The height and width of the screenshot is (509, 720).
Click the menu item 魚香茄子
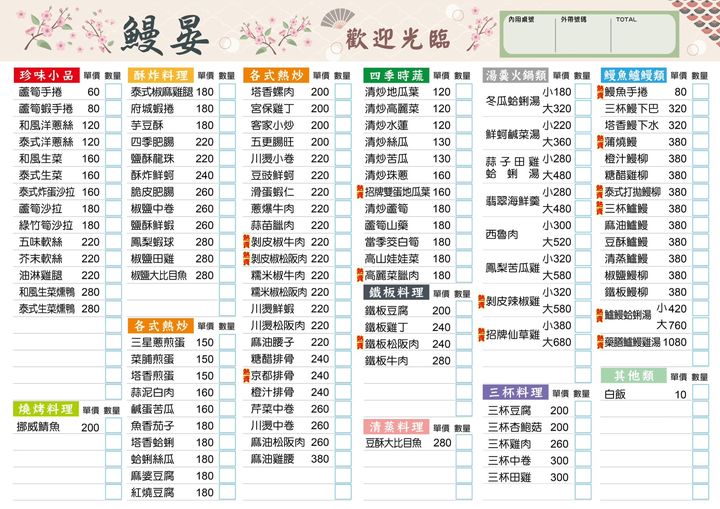152,425
